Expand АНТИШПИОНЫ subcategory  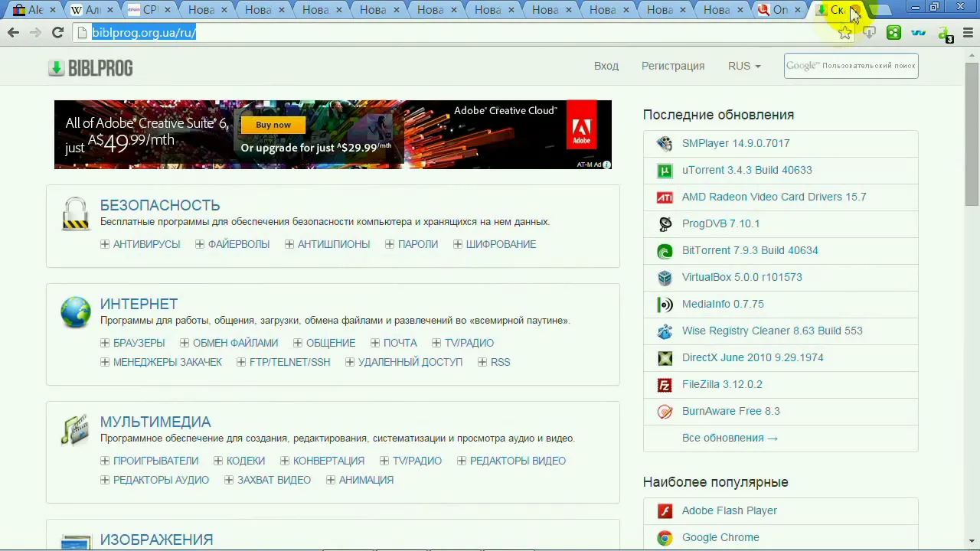tap(289, 244)
